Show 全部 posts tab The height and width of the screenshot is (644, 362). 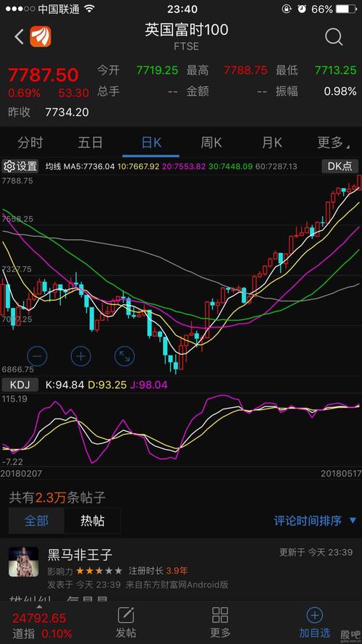(x=36, y=521)
